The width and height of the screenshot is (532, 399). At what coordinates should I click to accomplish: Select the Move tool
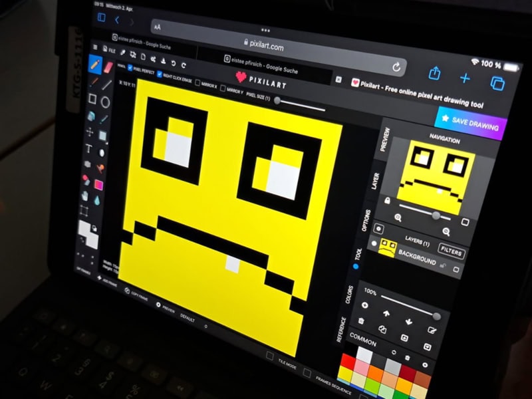click(x=90, y=132)
